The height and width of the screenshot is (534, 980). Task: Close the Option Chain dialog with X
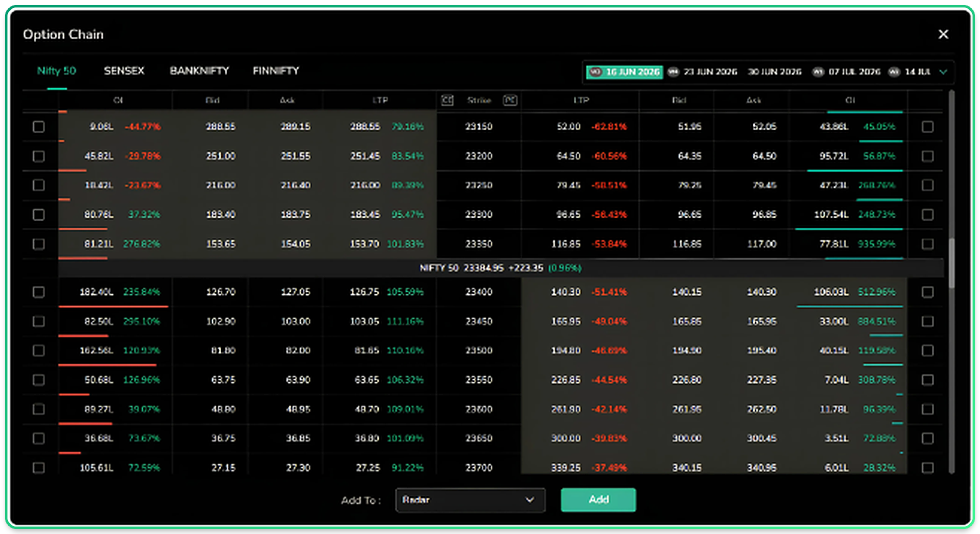943,34
